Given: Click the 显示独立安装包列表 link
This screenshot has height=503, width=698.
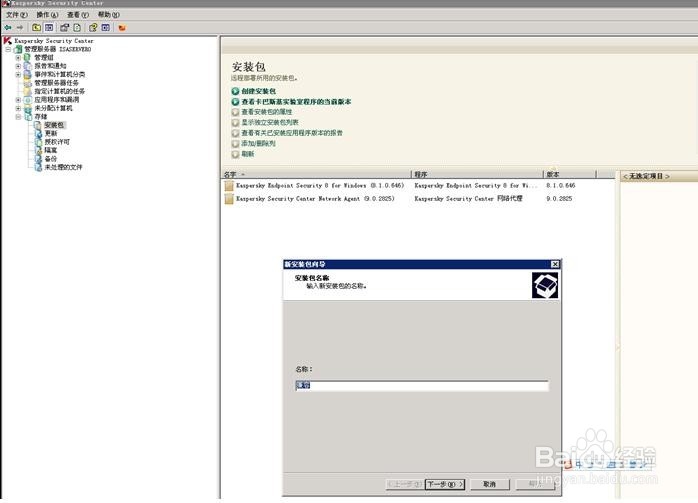Looking at the screenshot, I should tap(270, 122).
